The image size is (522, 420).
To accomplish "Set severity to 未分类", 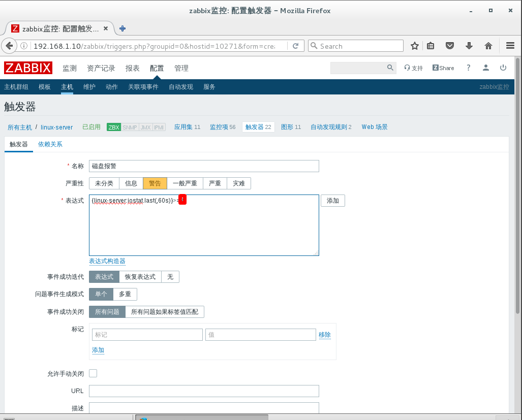I will click(x=104, y=183).
